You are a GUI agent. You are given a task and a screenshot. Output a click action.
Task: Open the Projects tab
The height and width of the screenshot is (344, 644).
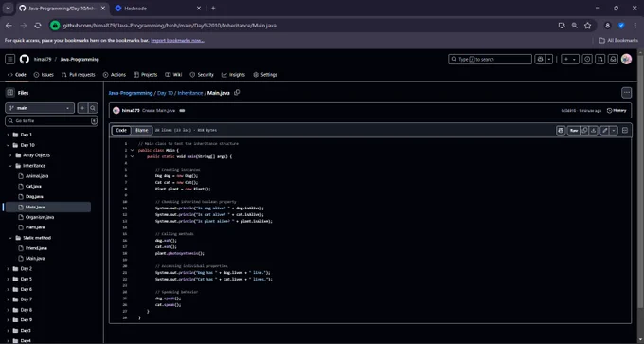coord(146,75)
